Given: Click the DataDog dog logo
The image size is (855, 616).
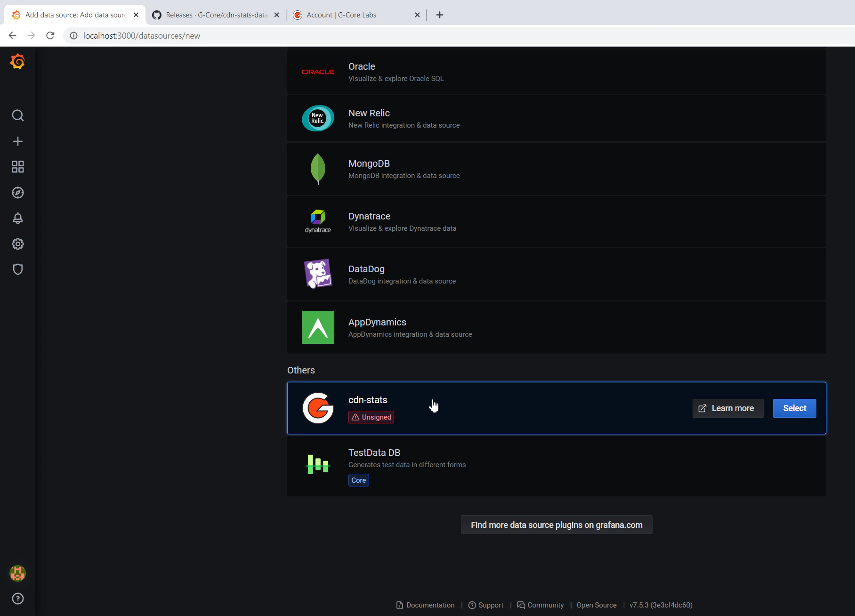Looking at the screenshot, I should (x=318, y=274).
